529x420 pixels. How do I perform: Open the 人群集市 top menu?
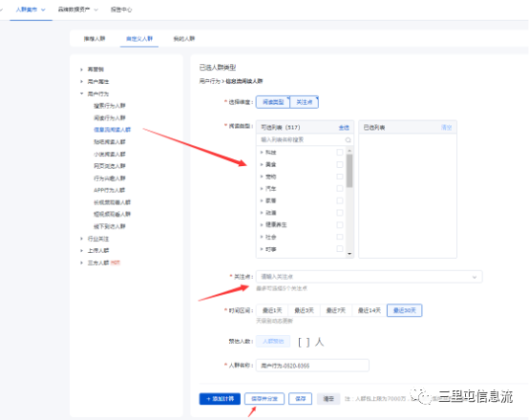31,10
